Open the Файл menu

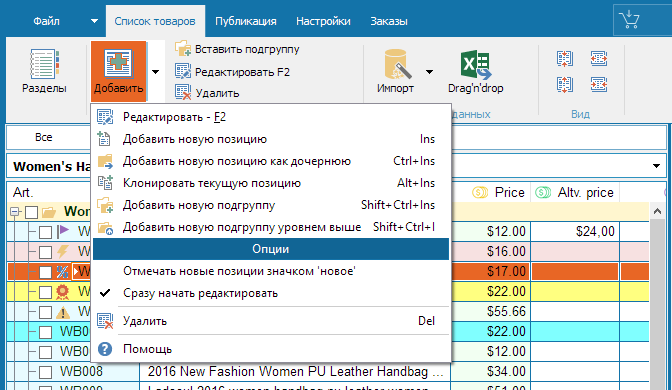click(x=46, y=21)
